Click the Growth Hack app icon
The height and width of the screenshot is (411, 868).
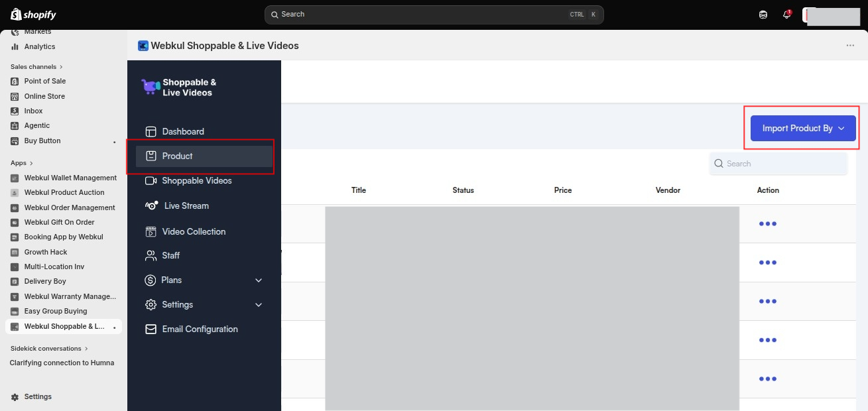[x=15, y=252]
